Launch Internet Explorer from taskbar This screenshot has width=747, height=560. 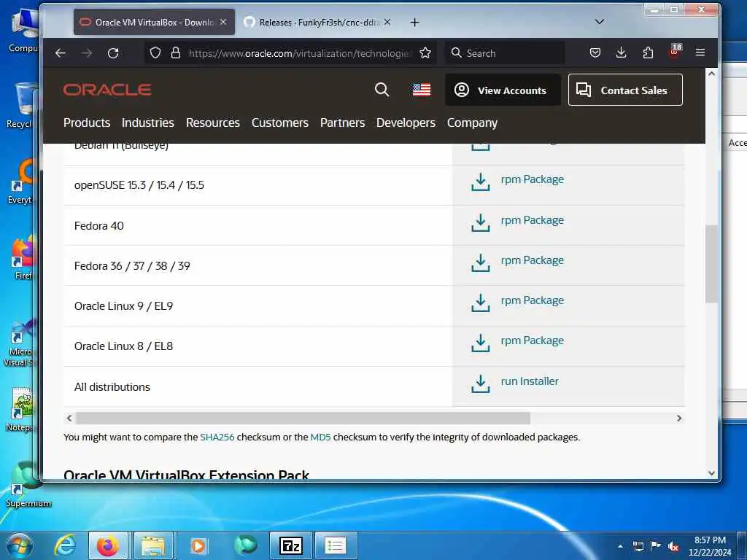[x=65, y=545]
